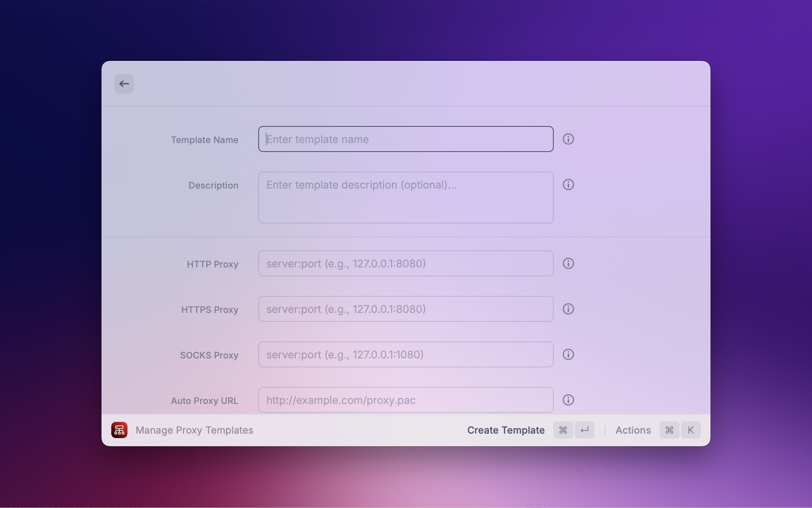Click info icon next to SOCKS Proxy
This screenshot has height=508, width=812.
(x=568, y=354)
